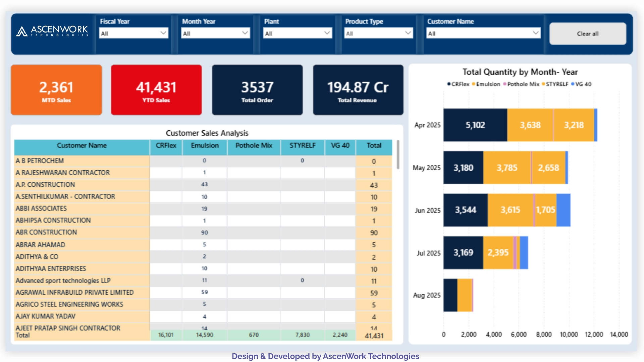Open the Plant filter dropdown

coord(298,33)
